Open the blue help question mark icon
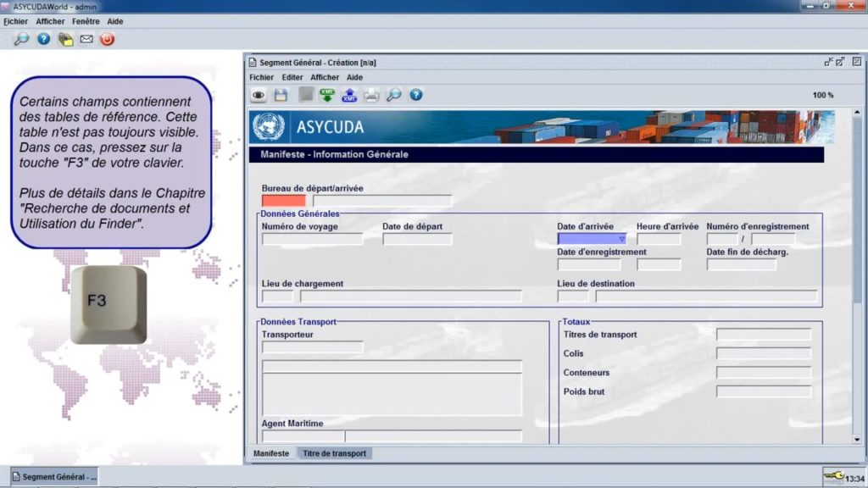868x488 pixels. pos(43,39)
